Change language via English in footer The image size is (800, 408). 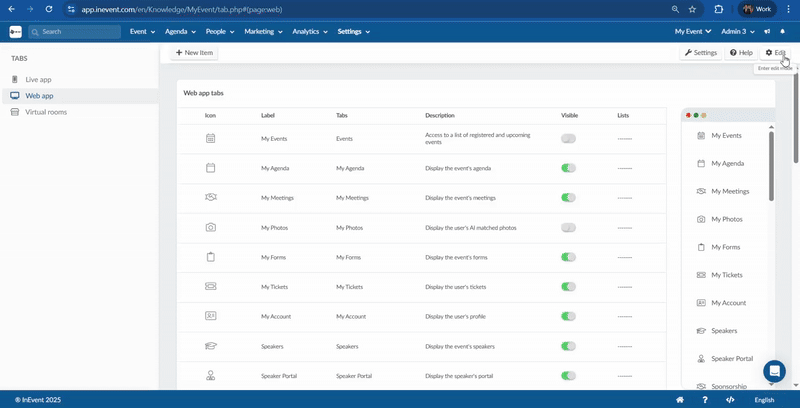764,400
